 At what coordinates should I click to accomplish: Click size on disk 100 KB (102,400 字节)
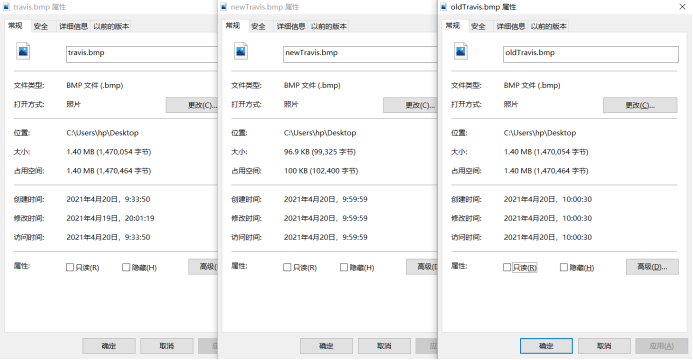pos(321,171)
